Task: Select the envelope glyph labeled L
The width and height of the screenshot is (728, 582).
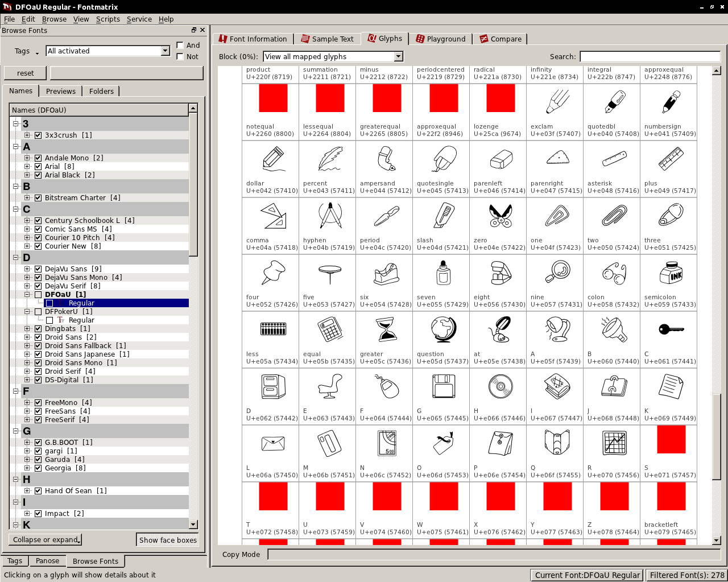Action: tap(273, 443)
